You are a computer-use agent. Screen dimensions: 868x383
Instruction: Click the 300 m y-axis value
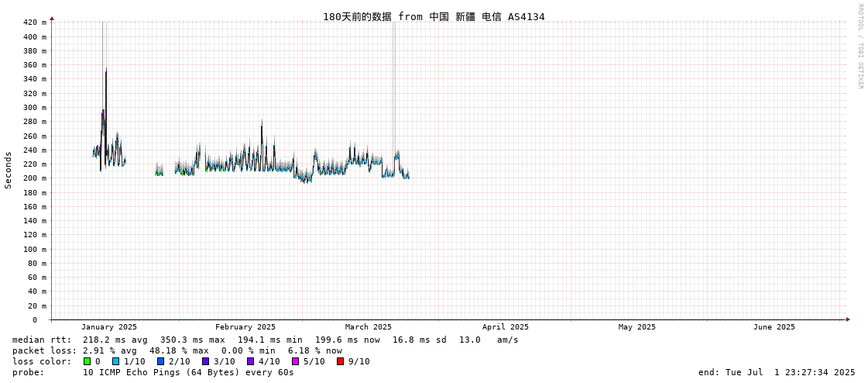(34, 107)
